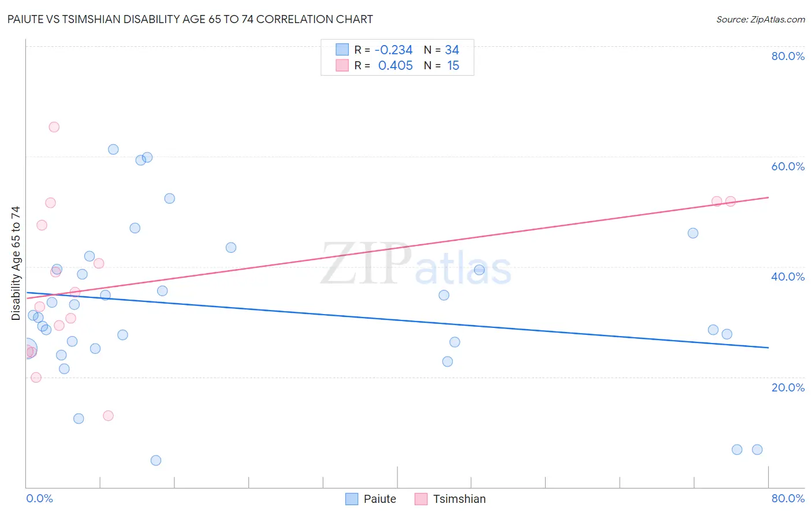Click the Tsimshian pink legend swatch at bottom
This screenshot has width=812, height=515.
(x=421, y=499)
